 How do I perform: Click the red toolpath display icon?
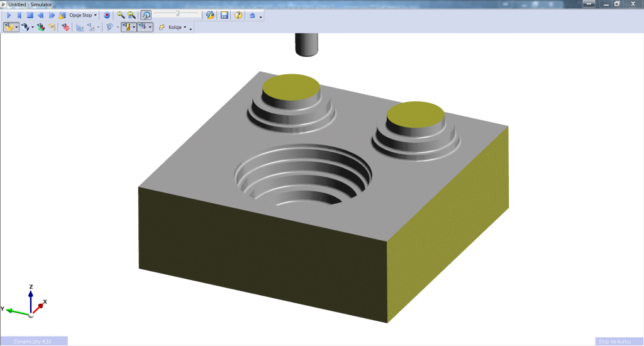click(x=65, y=27)
